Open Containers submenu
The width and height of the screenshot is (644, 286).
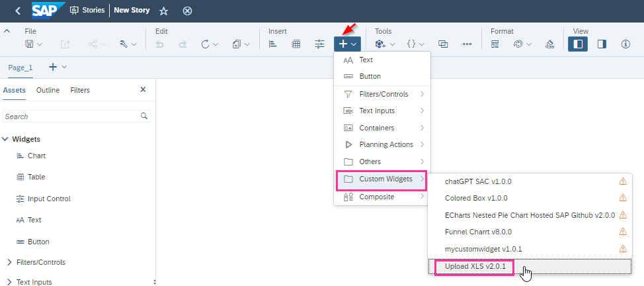tap(382, 128)
